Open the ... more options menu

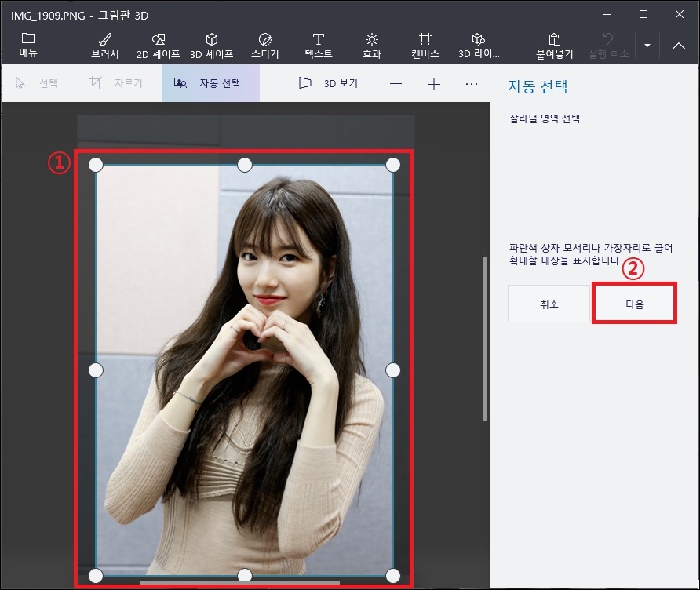tap(471, 83)
